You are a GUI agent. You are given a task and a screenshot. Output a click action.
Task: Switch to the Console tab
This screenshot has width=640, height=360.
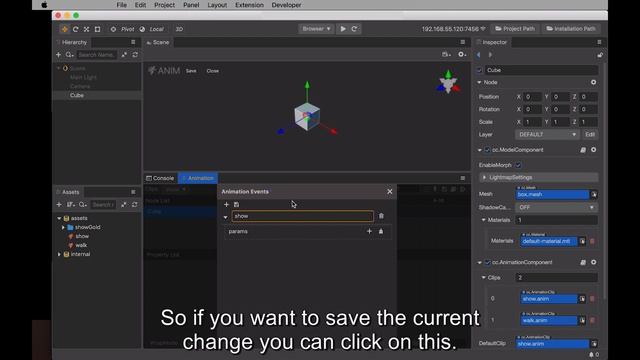pos(160,178)
